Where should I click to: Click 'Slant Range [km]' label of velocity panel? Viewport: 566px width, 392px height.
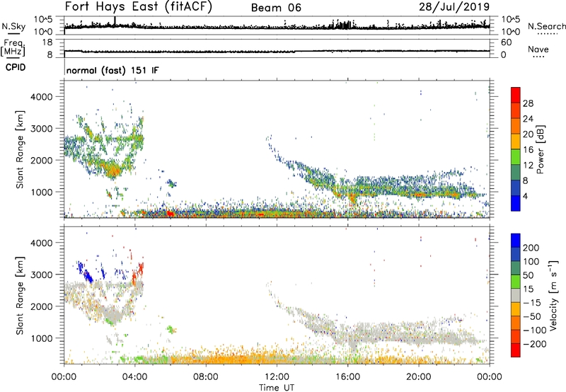(x=20, y=295)
